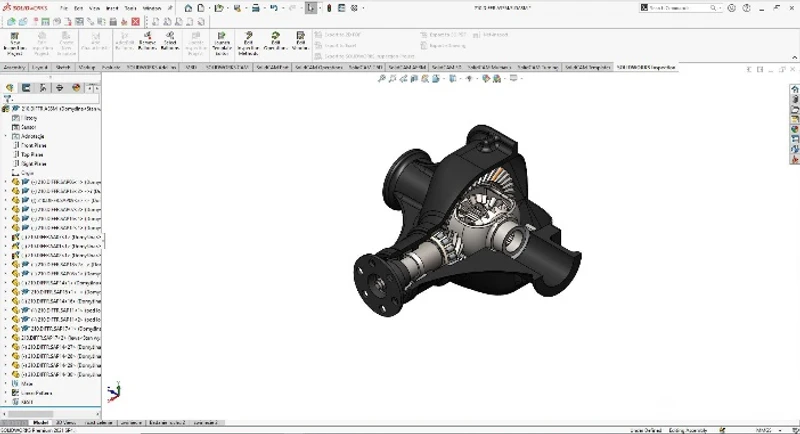This screenshot has width=800, height=434.
Task: Open the Window menu
Action: 152,8
